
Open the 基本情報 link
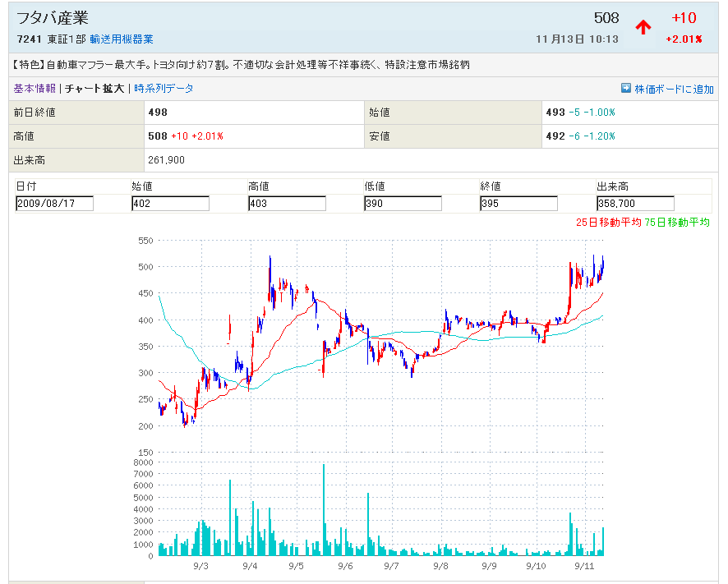(35, 89)
